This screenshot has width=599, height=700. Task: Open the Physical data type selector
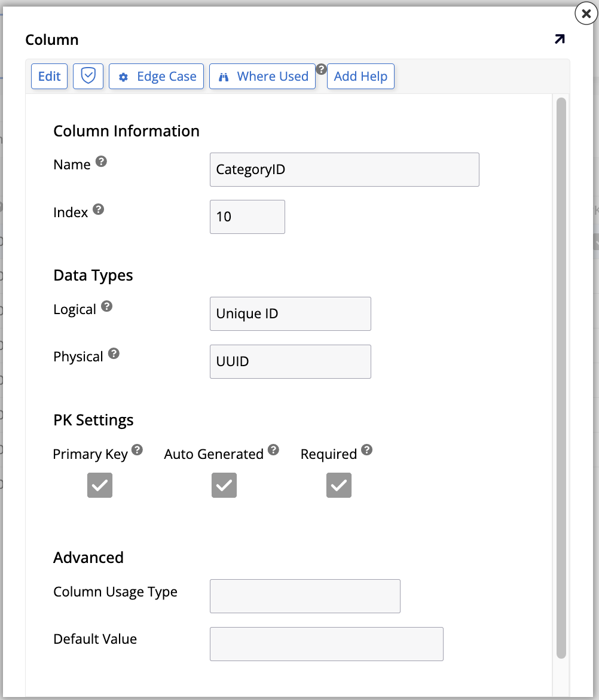pyautogui.click(x=290, y=361)
